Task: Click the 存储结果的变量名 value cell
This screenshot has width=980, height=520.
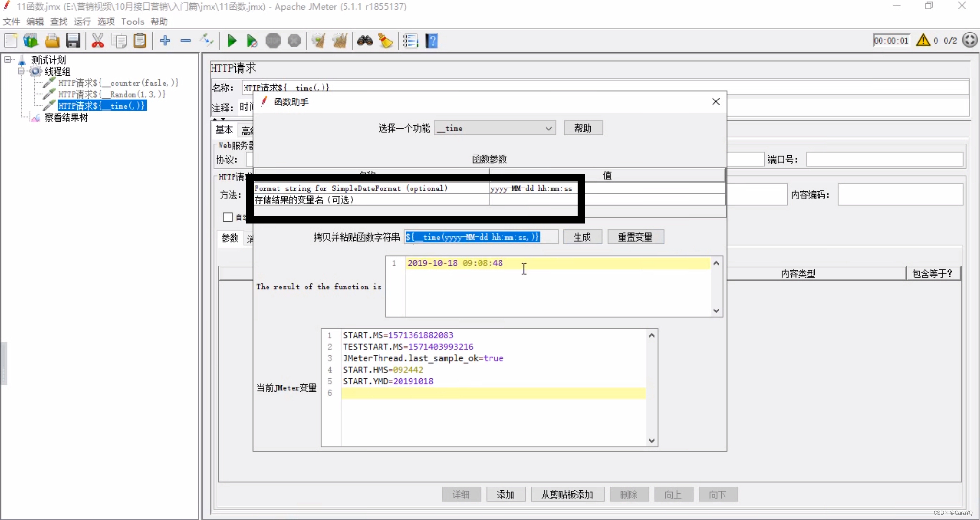Action: click(607, 200)
